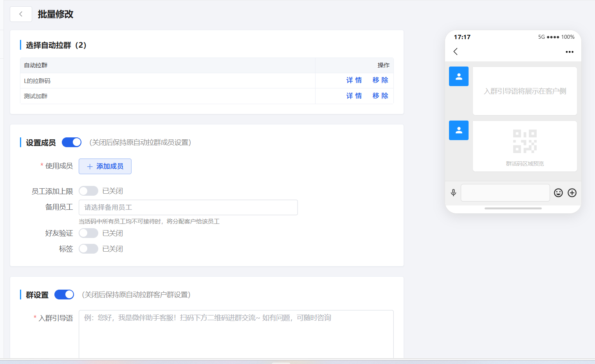This screenshot has height=364, width=595.
Task: Enable the 好友验证 switch
Action: [x=88, y=233]
